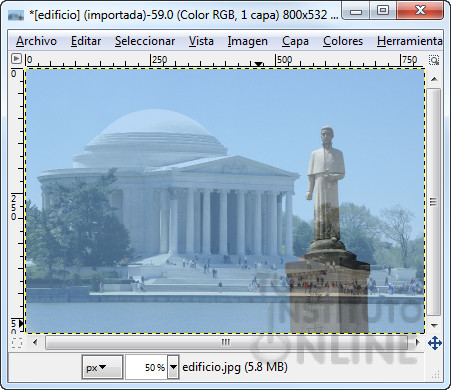The height and width of the screenshot is (390, 451).
Task: Open the Seleccionar menu
Action: (x=145, y=41)
